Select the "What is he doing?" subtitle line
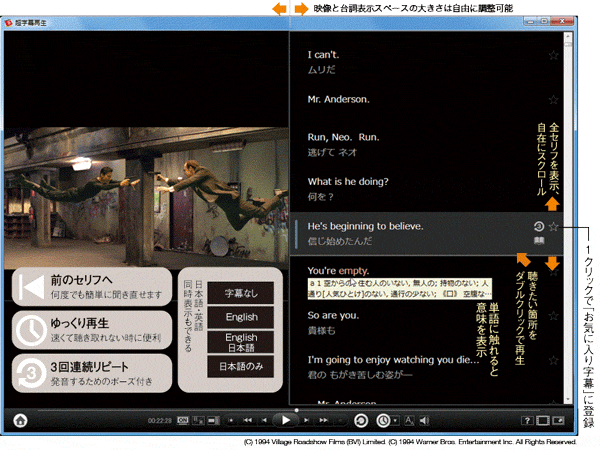The width and height of the screenshot is (600, 450). click(348, 182)
